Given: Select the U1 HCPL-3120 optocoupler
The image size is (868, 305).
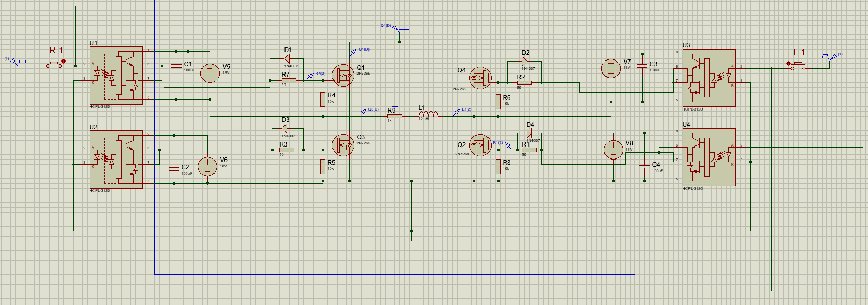Looking at the screenshot, I should coord(116,76).
